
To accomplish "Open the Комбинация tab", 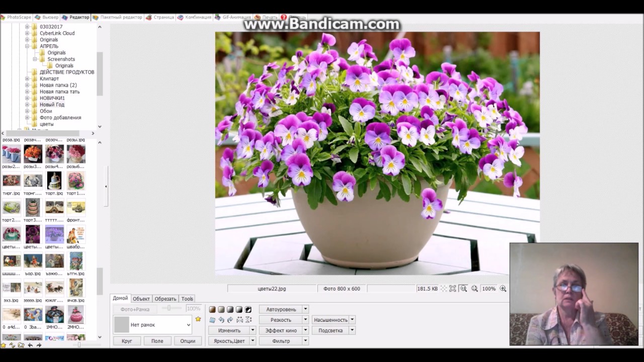I will coord(194,17).
